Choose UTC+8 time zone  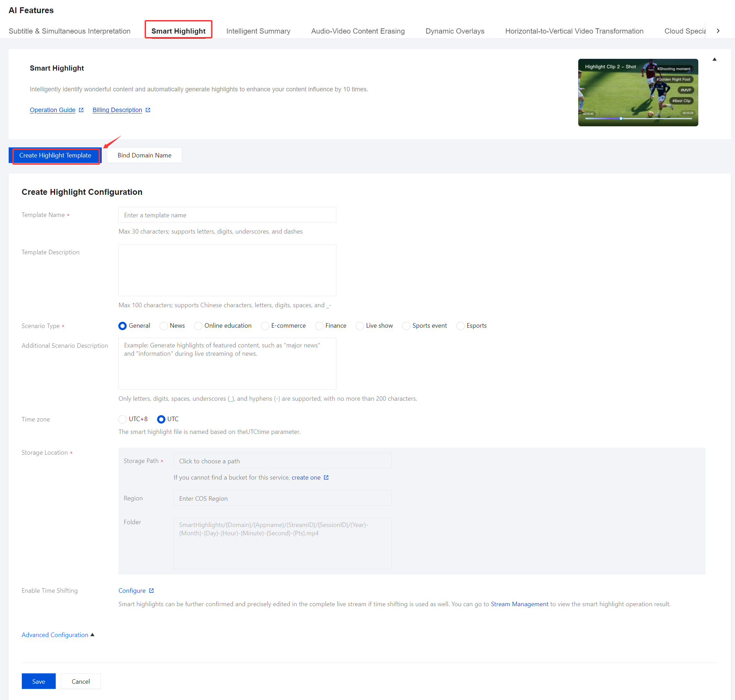pos(122,419)
